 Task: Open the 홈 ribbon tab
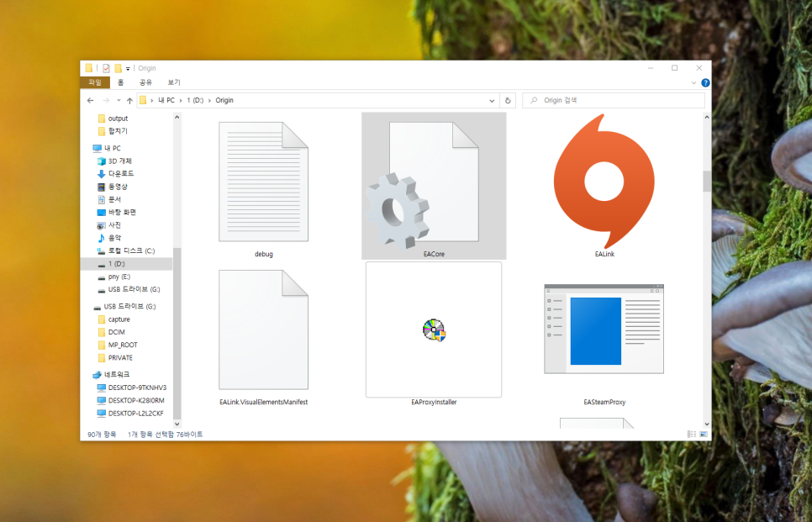pos(121,82)
